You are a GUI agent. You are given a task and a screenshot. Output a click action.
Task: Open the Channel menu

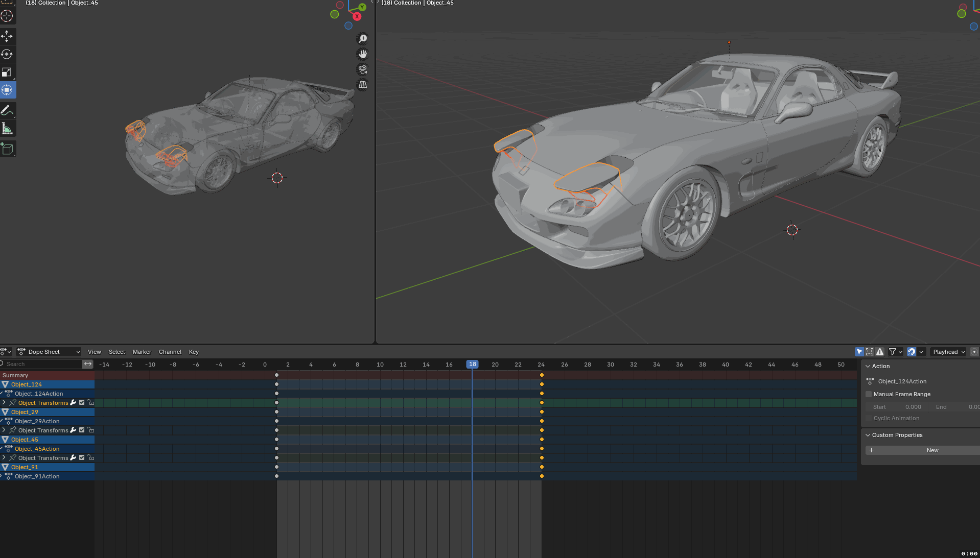tap(170, 352)
